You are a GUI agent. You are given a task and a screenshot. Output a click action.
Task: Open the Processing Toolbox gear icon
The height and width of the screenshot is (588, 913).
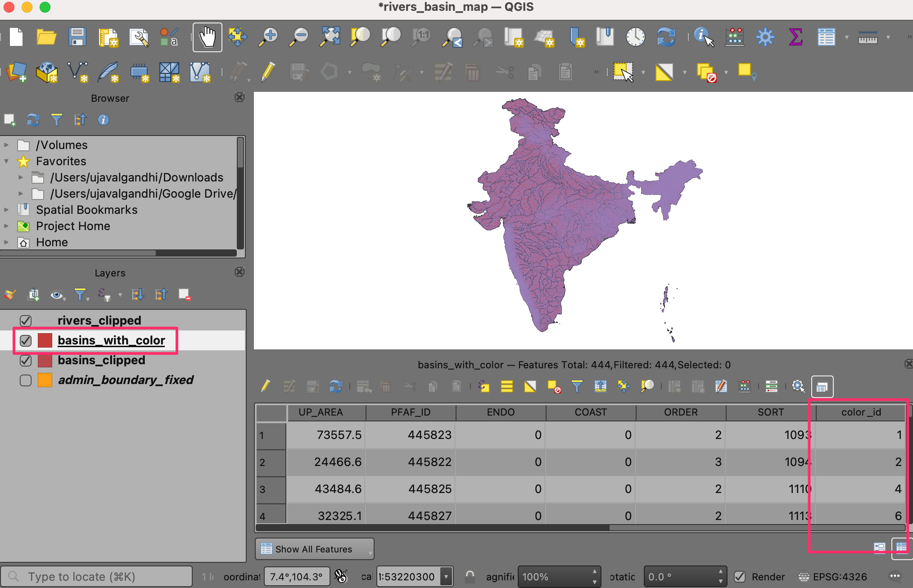(765, 37)
